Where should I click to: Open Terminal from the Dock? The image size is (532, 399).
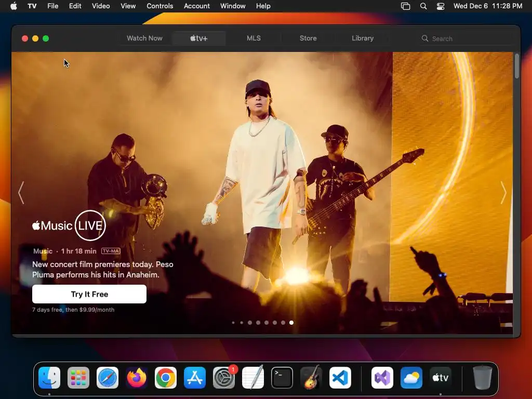[x=282, y=378]
